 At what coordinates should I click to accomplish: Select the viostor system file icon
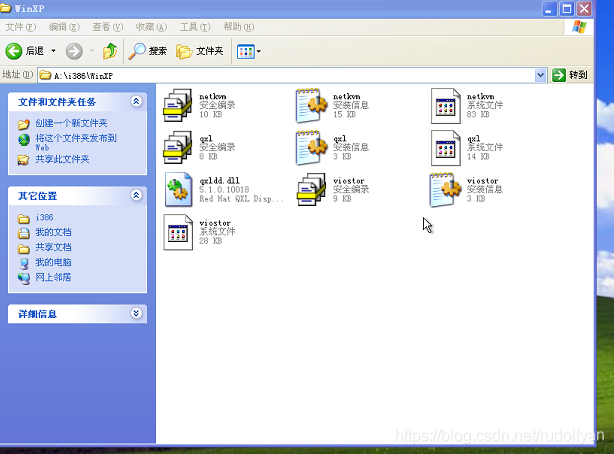tap(178, 232)
